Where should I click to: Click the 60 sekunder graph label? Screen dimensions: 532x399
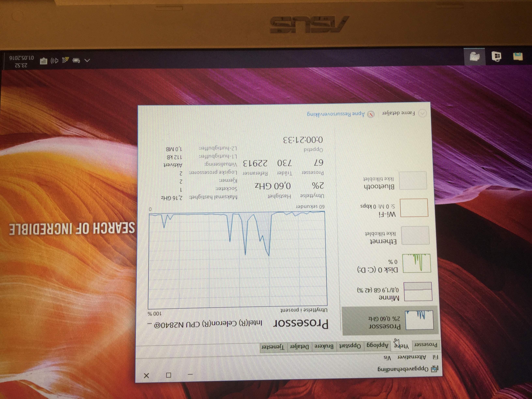pyautogui.click(x=310, y=207)
